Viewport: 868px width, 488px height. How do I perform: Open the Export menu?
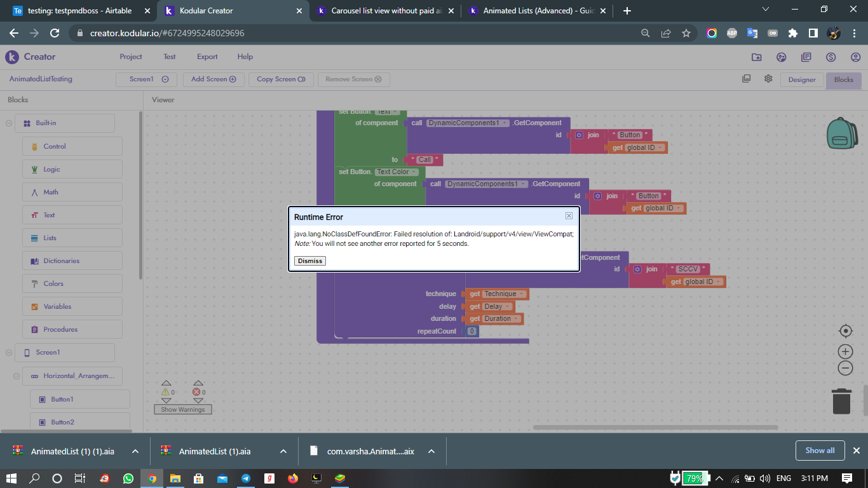coord(207,57)
